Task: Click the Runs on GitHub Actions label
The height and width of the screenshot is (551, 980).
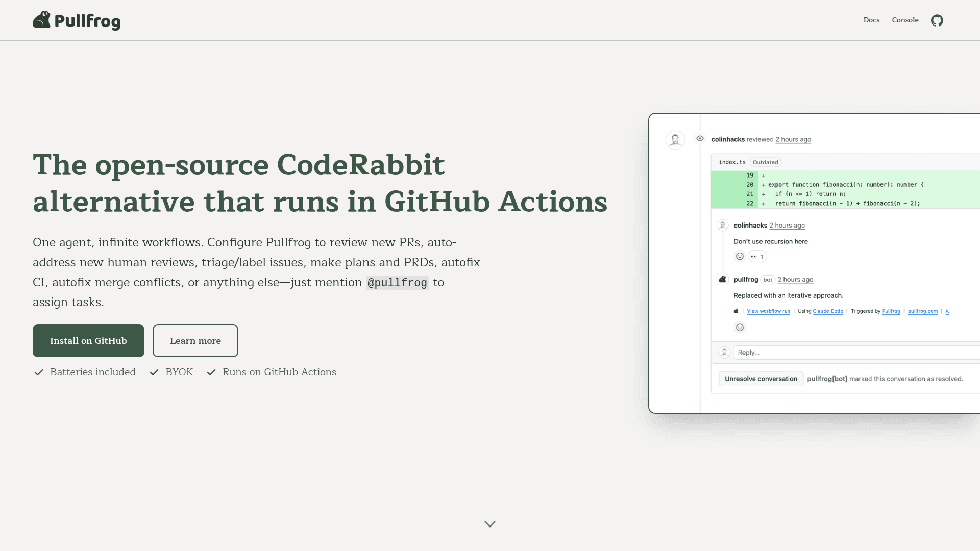Action: (x=280, y=372)
